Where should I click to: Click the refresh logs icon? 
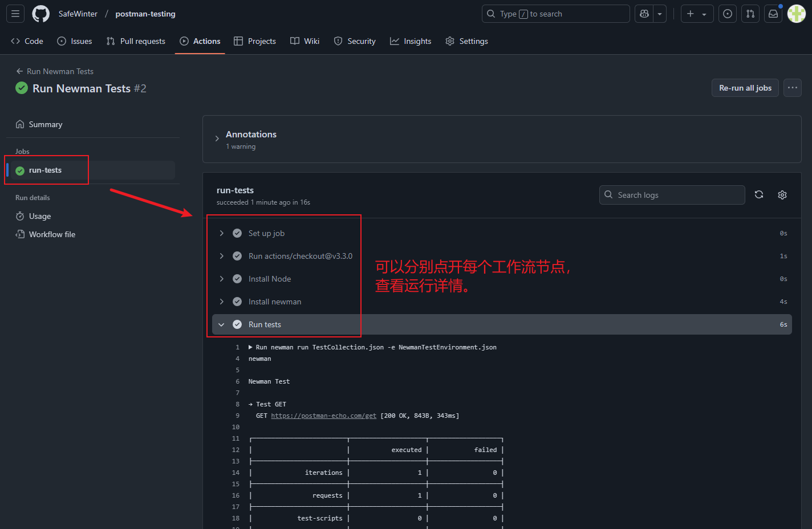click(x=759, y=195)
